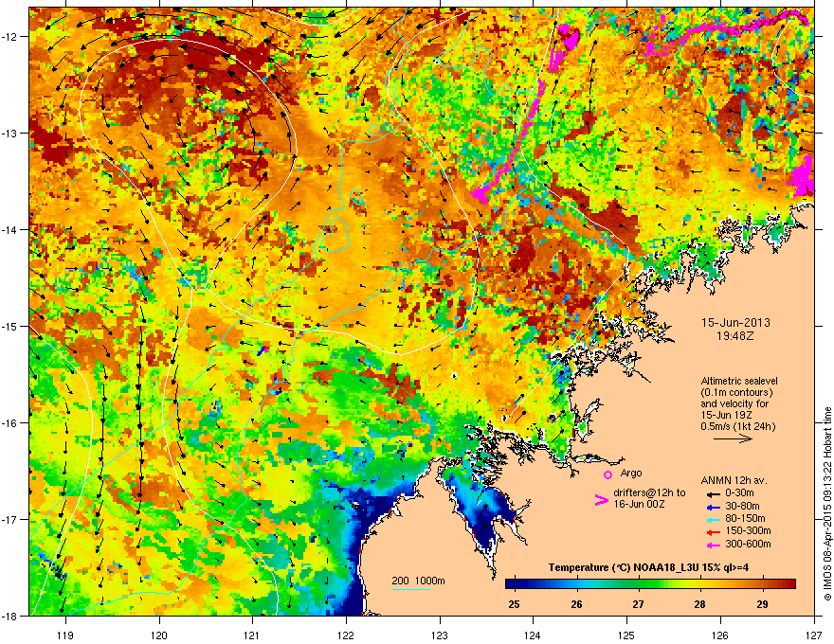Click the 150-300m depth label

[x=748, y=530]
